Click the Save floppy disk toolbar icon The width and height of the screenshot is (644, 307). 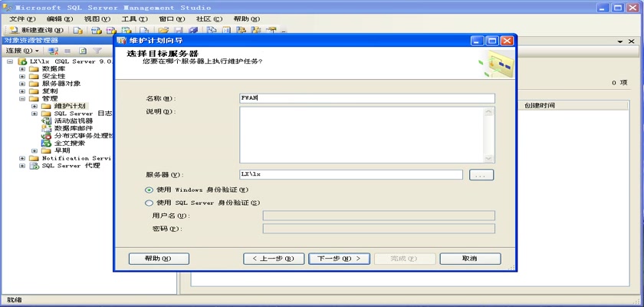tap(178, 30)
